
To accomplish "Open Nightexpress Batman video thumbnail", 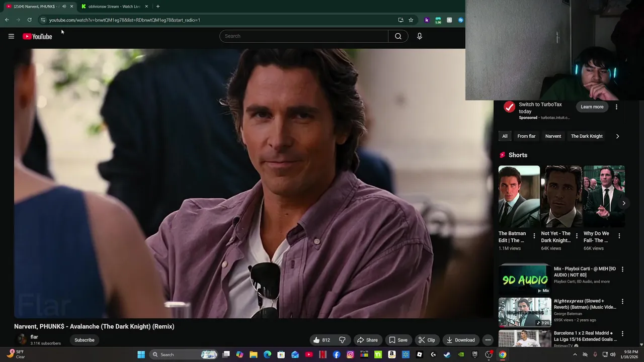I will (525, 312).
